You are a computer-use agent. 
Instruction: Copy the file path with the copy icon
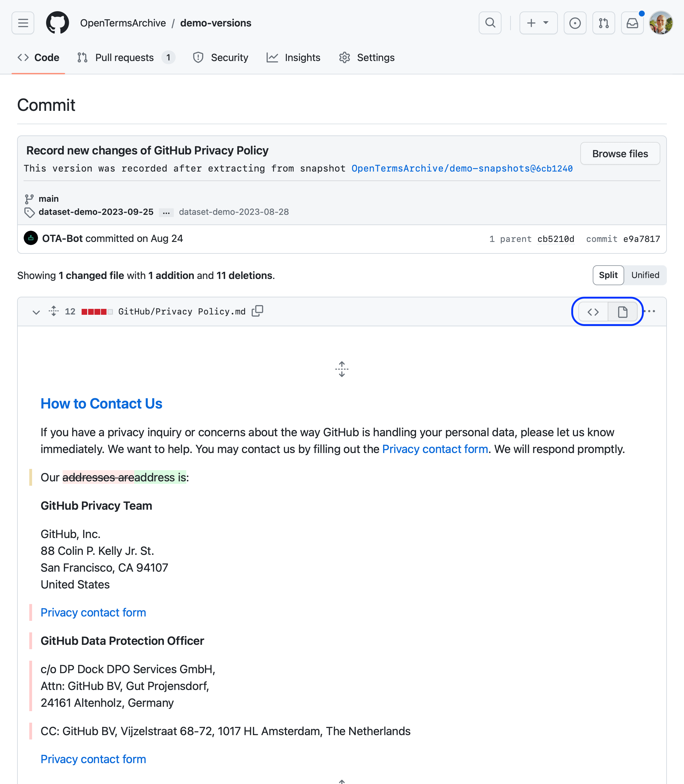pyautogui.click(x=258, y=311)
